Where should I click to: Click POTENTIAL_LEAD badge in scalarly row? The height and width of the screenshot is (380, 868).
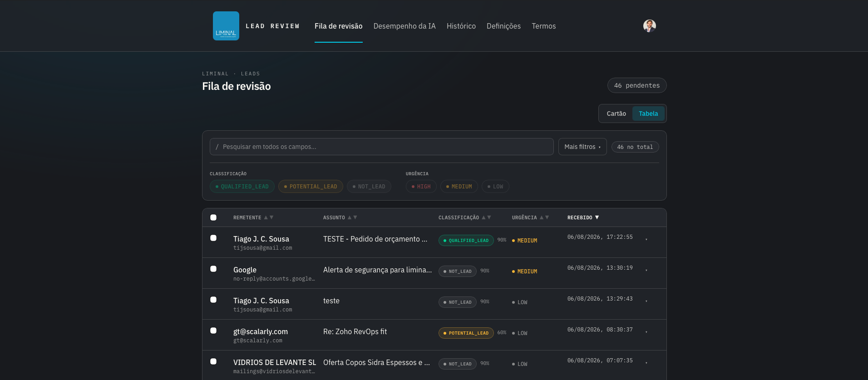coord(466,333)
